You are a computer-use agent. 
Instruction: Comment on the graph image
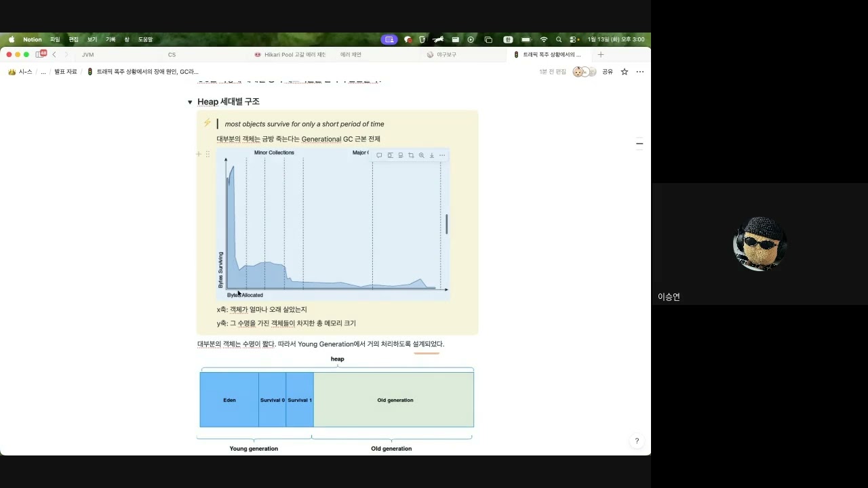[x=379, y=155]
